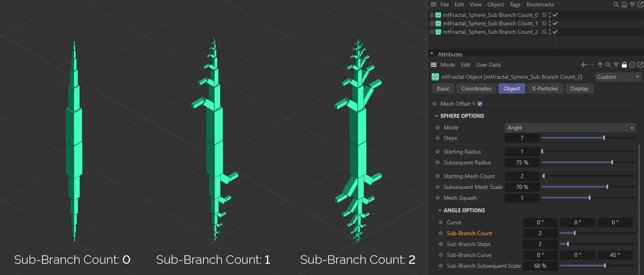Open the Tags menu
644x275 pixels.
pos(515,4)
